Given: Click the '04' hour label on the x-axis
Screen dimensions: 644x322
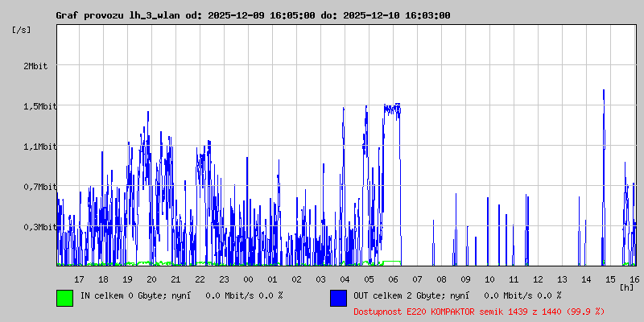Looking at the screenshot, I should [345, 279].
